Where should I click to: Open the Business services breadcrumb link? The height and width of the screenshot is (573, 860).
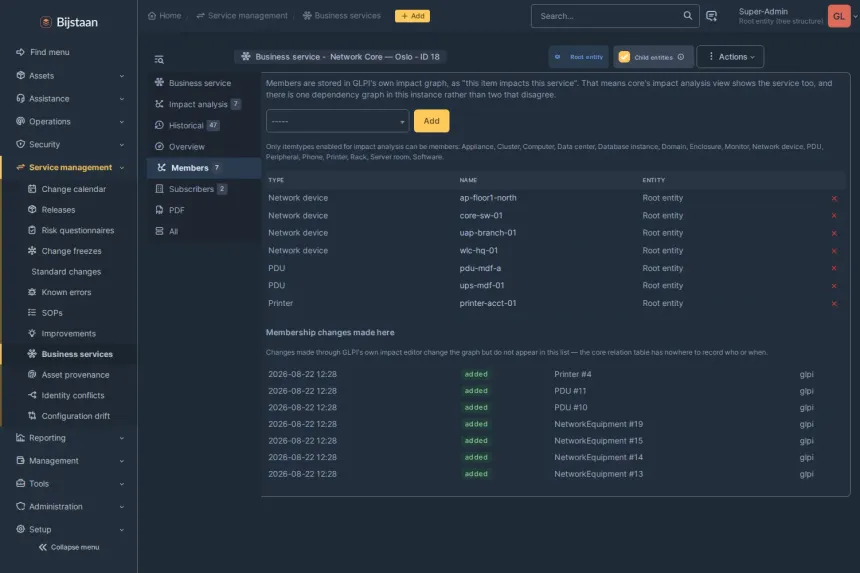[x=342, y=16]
